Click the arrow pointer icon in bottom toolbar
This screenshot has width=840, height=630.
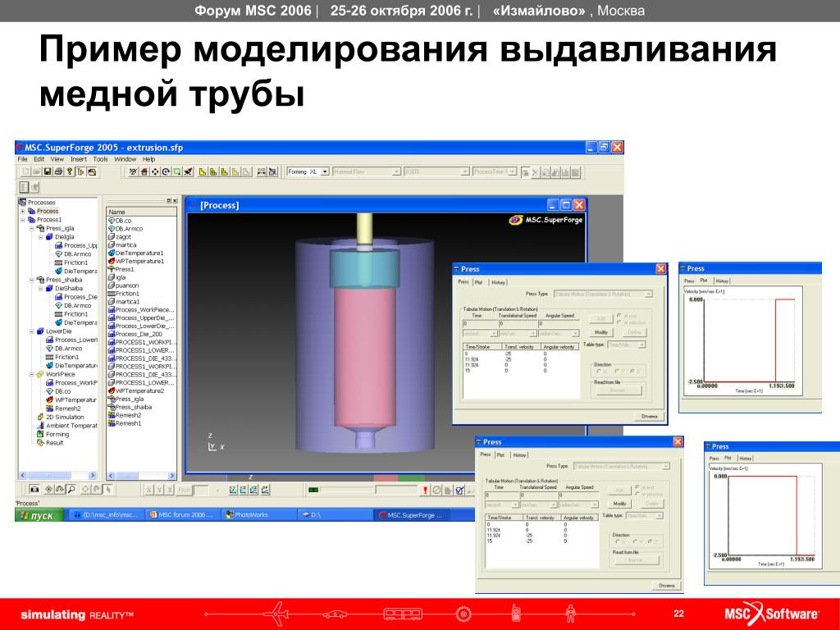[x=108, y=489]
